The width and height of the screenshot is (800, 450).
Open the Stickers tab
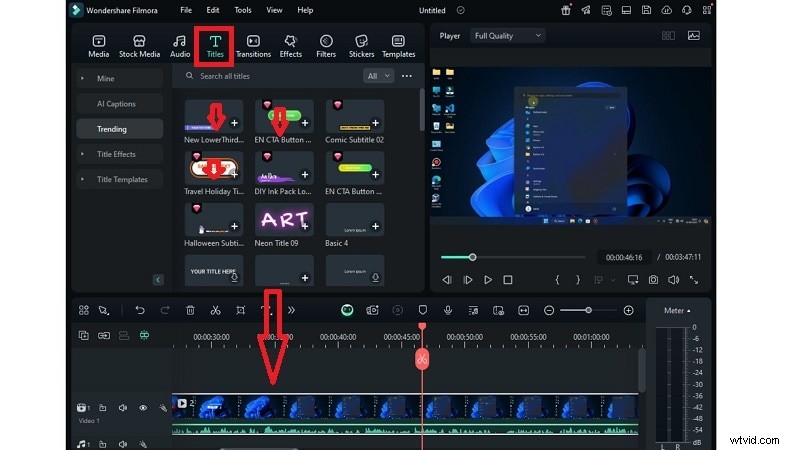click(x=361, y=46)
